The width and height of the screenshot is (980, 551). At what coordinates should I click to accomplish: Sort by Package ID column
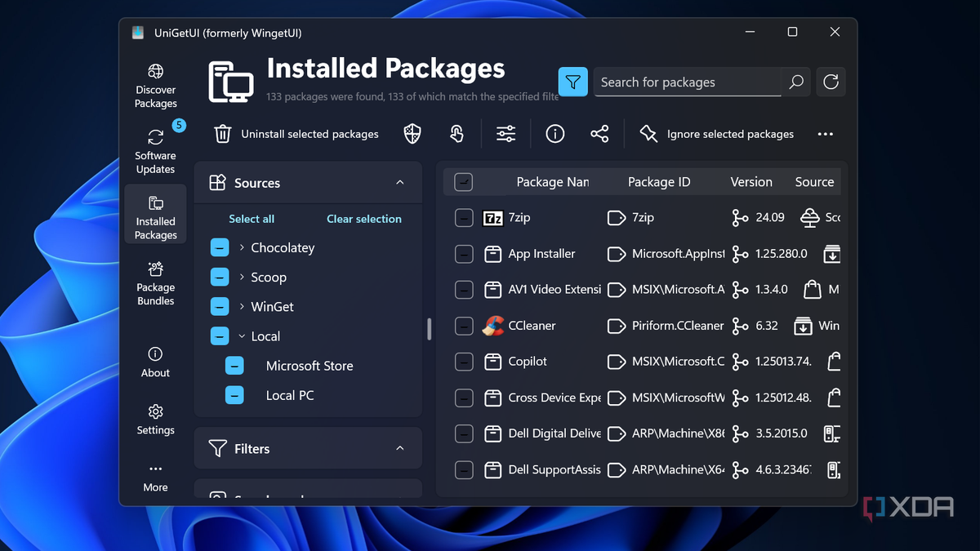pos(659,182)
